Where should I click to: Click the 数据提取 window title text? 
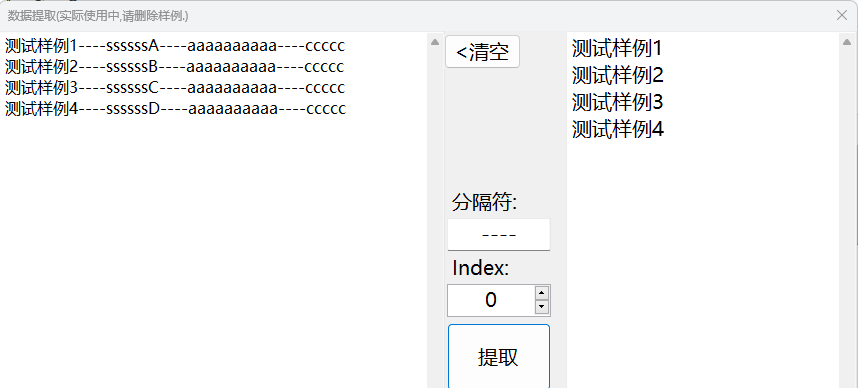pos(98,16)
